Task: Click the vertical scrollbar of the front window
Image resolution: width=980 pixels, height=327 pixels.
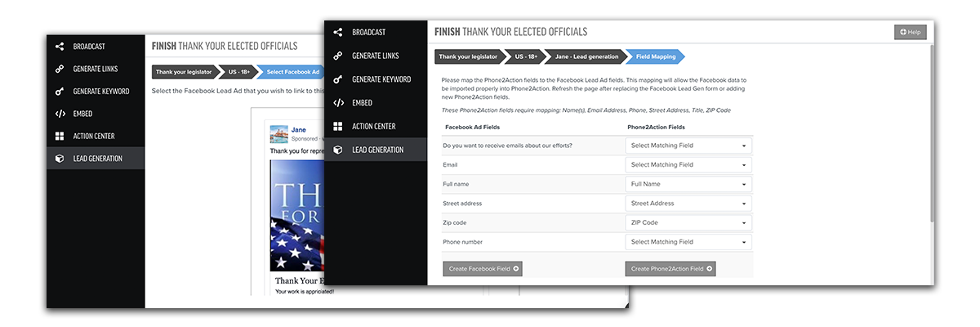Action: 931,163
